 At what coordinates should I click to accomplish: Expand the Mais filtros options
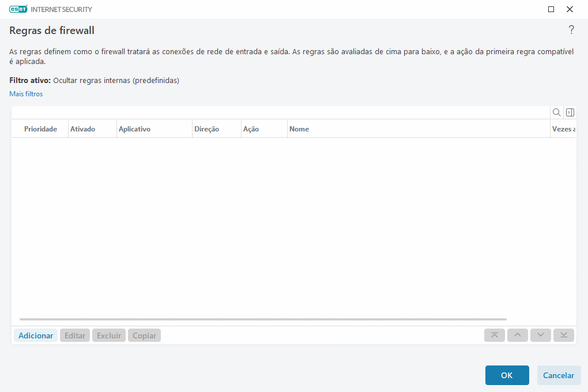[25, 93]
